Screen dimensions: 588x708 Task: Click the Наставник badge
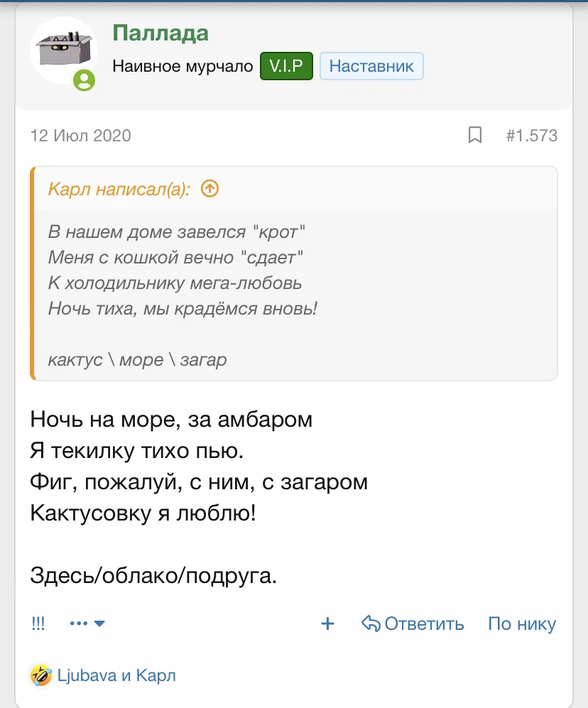371,66
